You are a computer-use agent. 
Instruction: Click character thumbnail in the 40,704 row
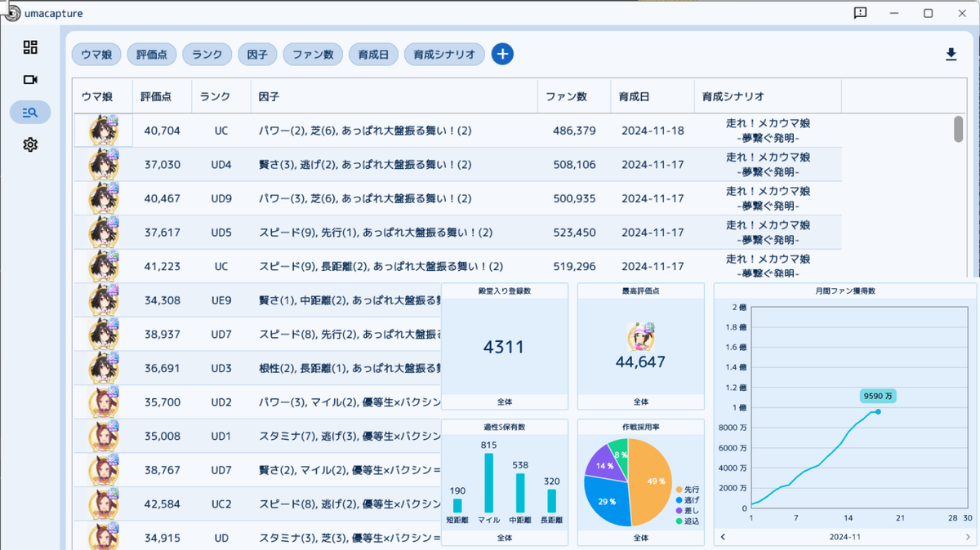pos(104,131)
